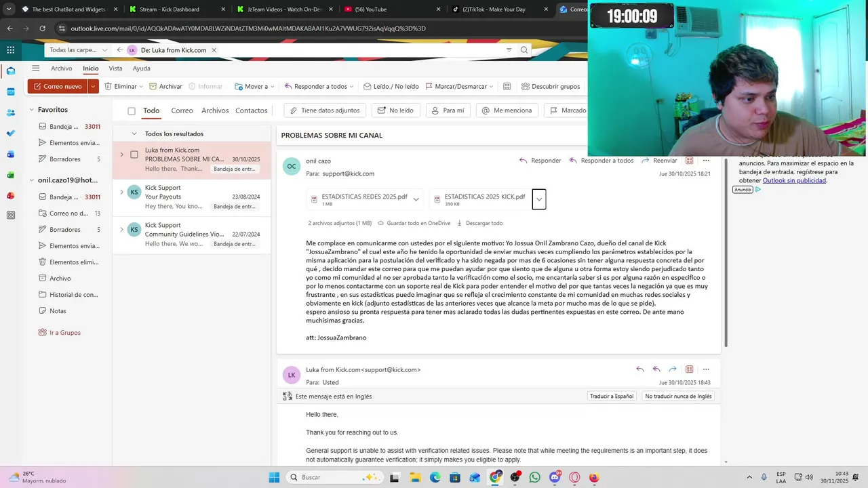Tick checkbox on 'PROBLEMAS SOBRE MI CA...' message
The height and width of the screenshot is (488, 868).
134,155
